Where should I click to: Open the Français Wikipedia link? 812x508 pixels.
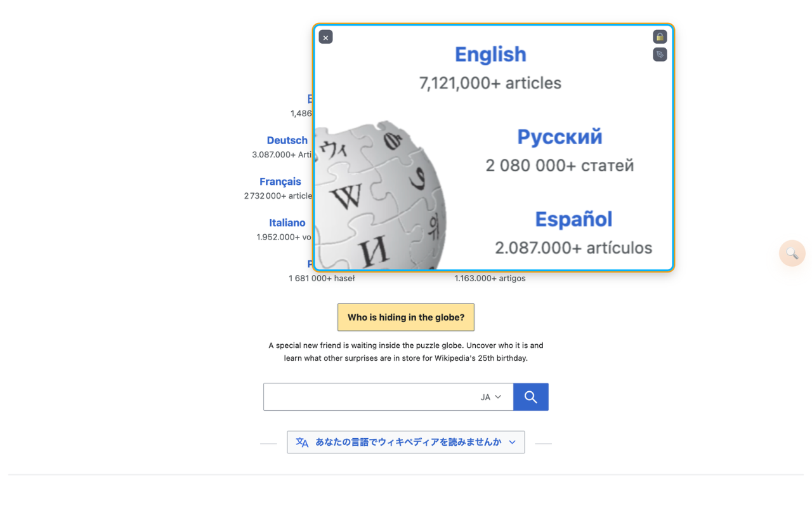coord(280,182)
